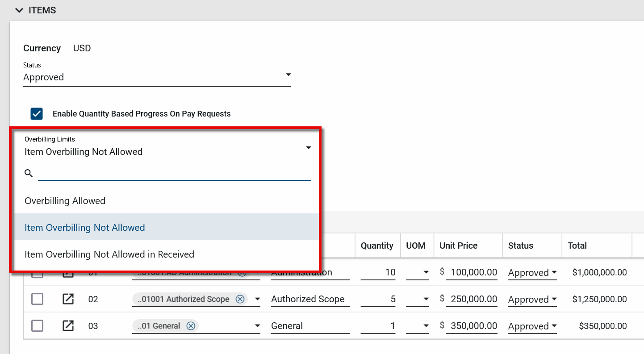Click Unit Price field showing 250,000.00
This screenshot has height=354, width=644.
(x=473, y=299)
